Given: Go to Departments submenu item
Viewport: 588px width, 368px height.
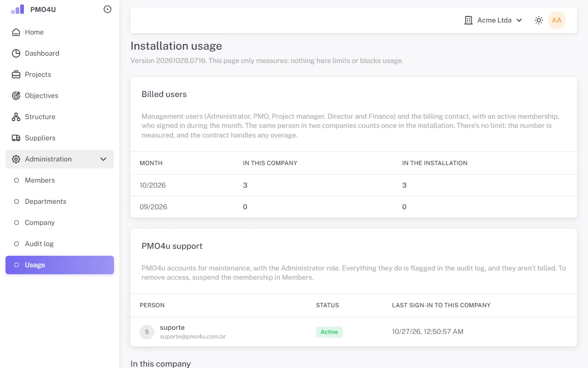Looking at the screenshot, I should pyautogui.click(x=60, y=201).
